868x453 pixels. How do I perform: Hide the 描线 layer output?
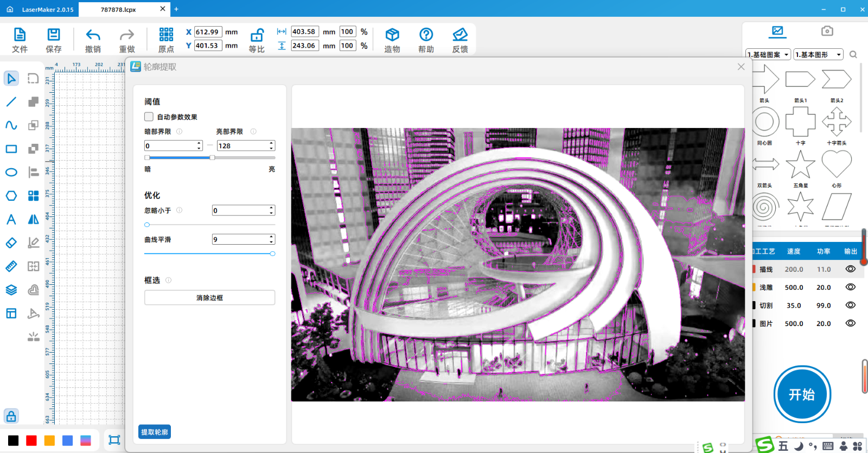tap(850, 269)
